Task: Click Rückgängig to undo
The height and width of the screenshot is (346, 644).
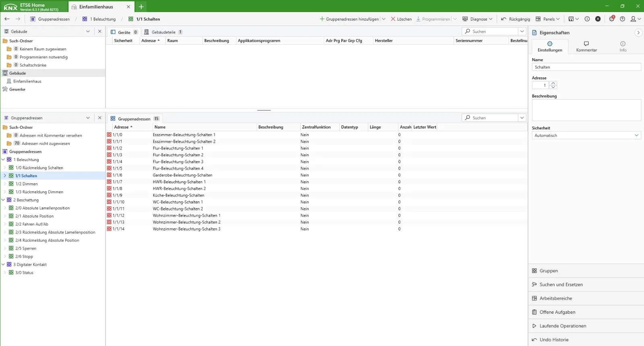Action: tap(516, 19)
